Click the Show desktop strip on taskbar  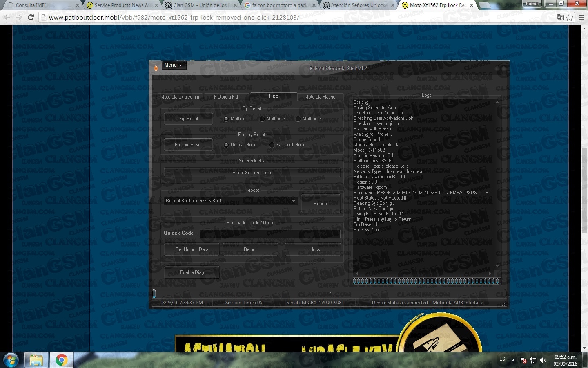[585, 360]
